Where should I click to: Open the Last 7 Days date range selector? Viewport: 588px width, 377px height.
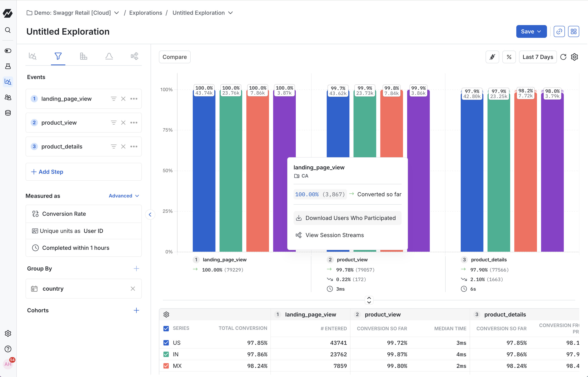(538, 57)
